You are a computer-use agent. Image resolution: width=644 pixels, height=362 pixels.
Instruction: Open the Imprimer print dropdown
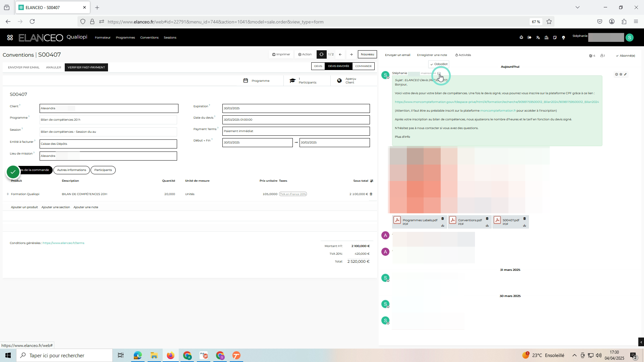pos(281,54)
